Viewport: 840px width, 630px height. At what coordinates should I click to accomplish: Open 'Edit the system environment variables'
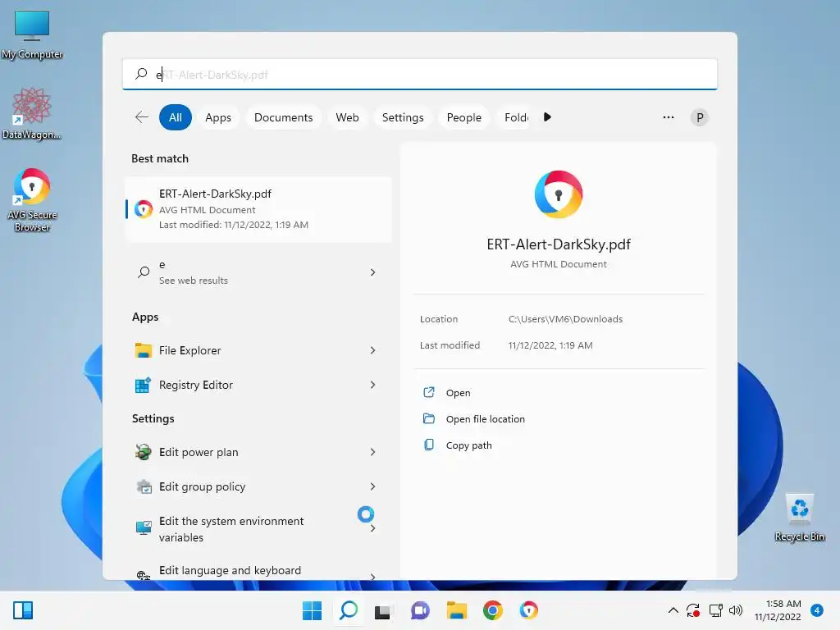[x=258, y=529]
